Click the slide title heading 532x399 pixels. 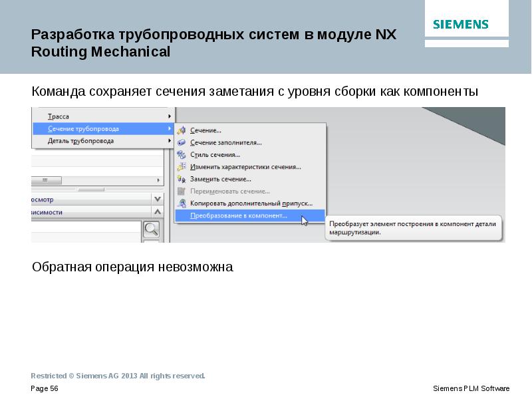213,43
